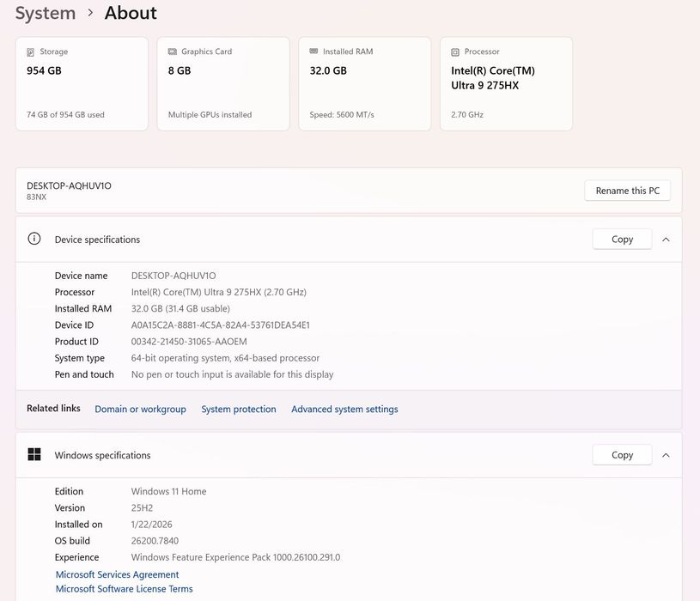Click the Graphics Card icon
Image resolution: width=700 pixels, height=601 pixels.
[173, 52]
